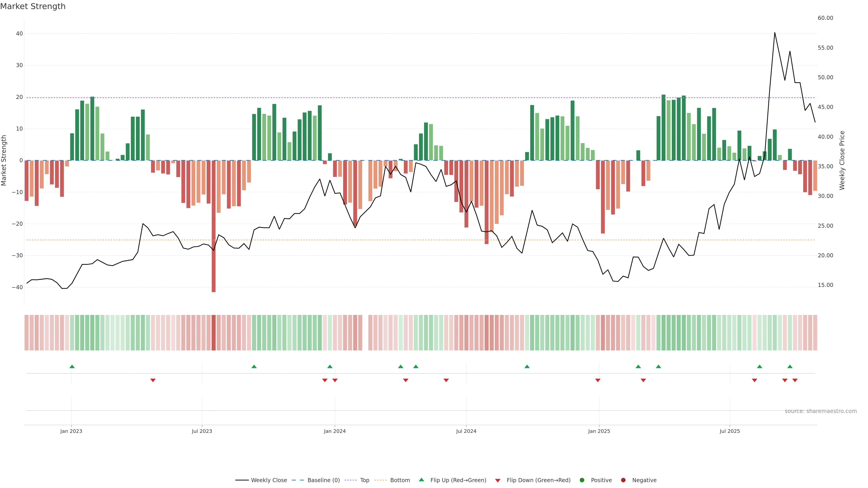This screenshot has height=488, width=868.
Task: Click the Jul 2025 x-axis label
Action: pos(729,431)
